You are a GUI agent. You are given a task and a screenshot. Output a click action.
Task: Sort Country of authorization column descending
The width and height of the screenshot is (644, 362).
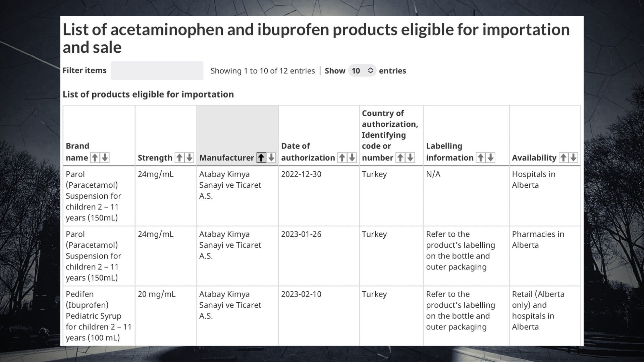pos(410,158)
